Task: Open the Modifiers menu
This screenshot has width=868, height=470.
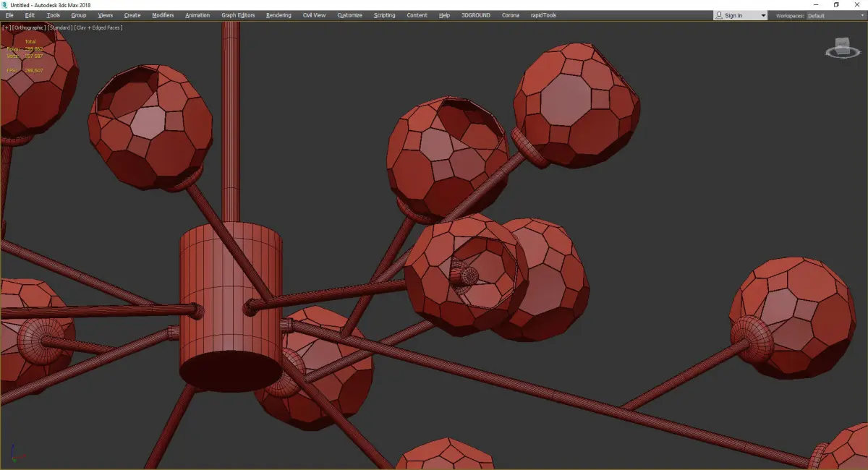Action: [163, 15]
